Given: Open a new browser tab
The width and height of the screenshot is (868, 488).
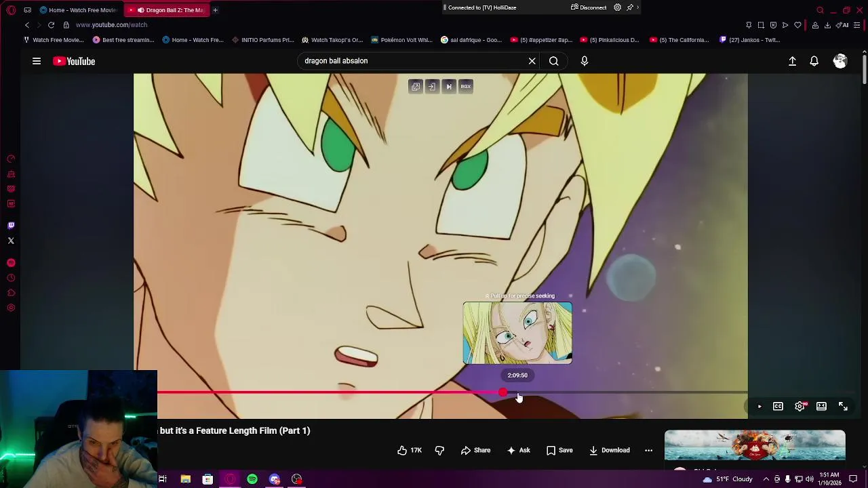Looking at the screenshot, I should pyautogui.click(x=215, y=10).
